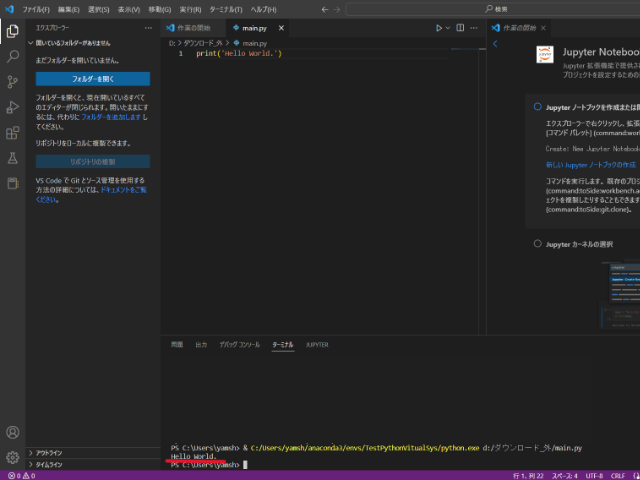The width and height of the screenshot is (640, 480).
Task: Open the Testing flask view
Action: point(13,158)
